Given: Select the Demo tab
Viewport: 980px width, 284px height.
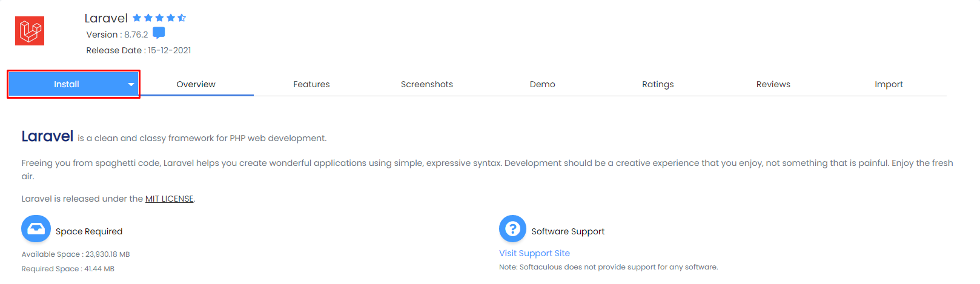Looking at the screenshot, I should [x=543, y=84].
